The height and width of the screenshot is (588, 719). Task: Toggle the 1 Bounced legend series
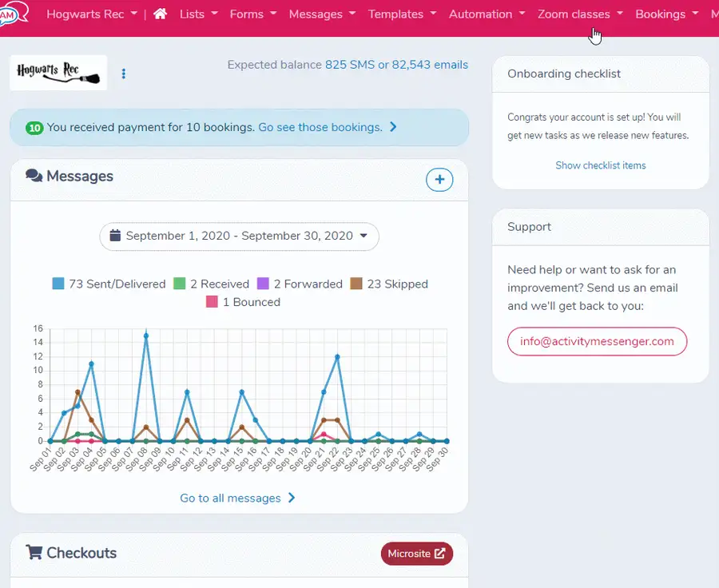243,302
